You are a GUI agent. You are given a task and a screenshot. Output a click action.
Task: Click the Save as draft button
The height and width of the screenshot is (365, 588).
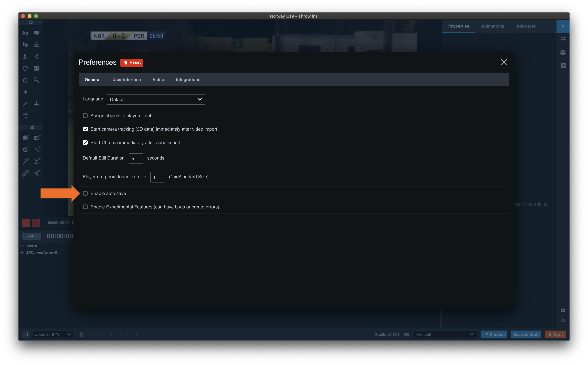click(x=526, y=334)
